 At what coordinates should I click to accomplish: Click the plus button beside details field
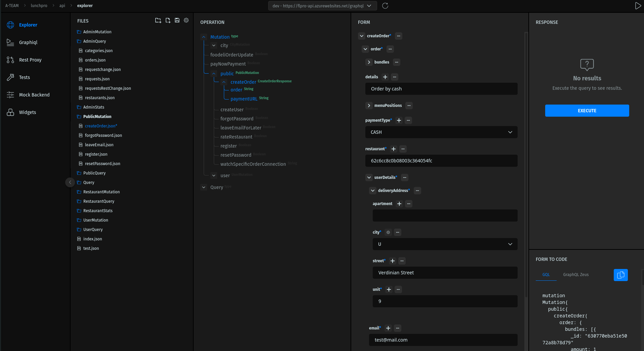[x=385, y=77]
